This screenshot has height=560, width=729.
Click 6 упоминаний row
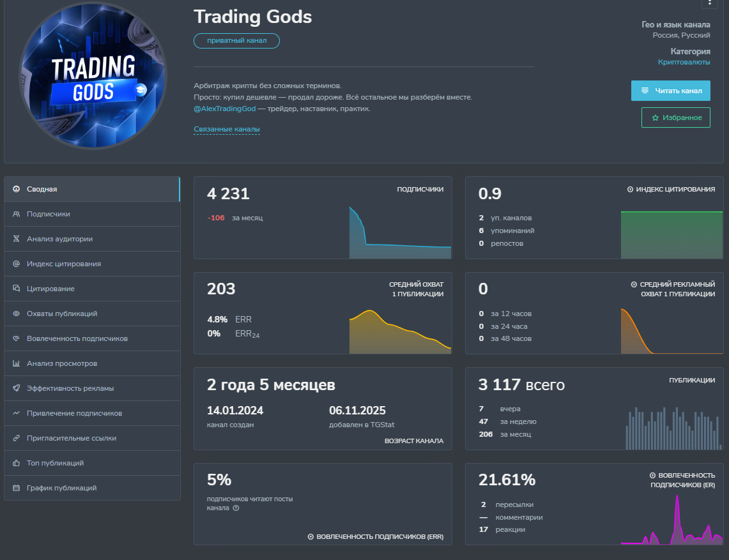(x=507, y=231)
